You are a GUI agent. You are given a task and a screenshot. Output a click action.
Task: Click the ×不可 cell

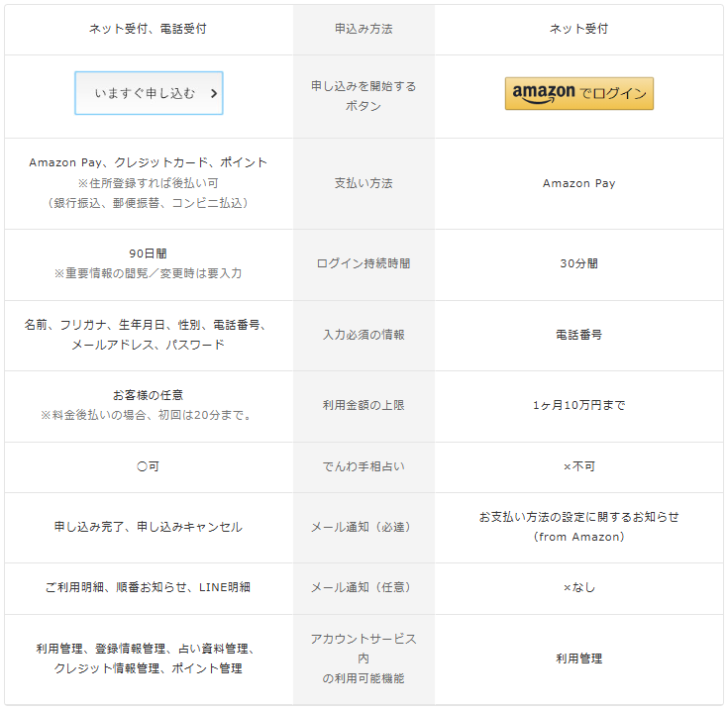(579, 466)
